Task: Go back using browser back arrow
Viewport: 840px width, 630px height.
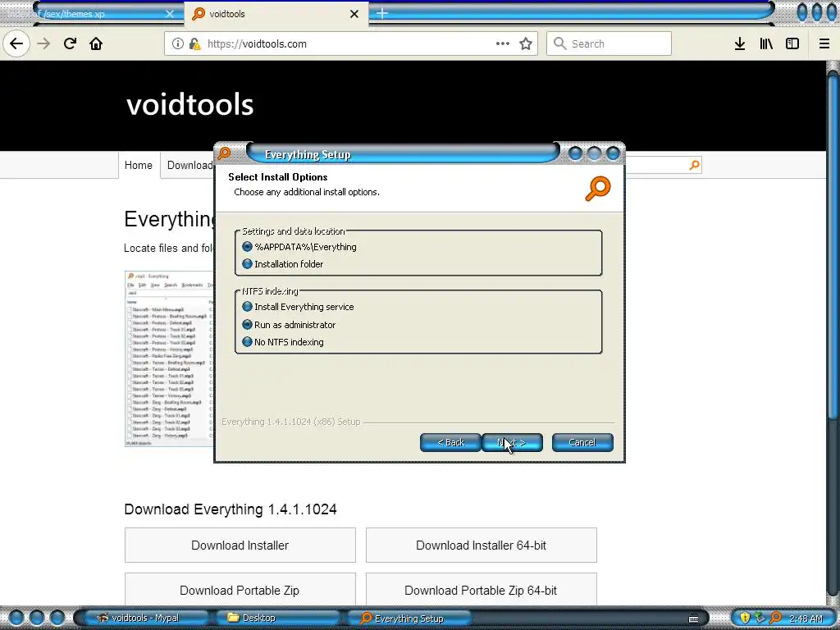Action: point(16,43)
